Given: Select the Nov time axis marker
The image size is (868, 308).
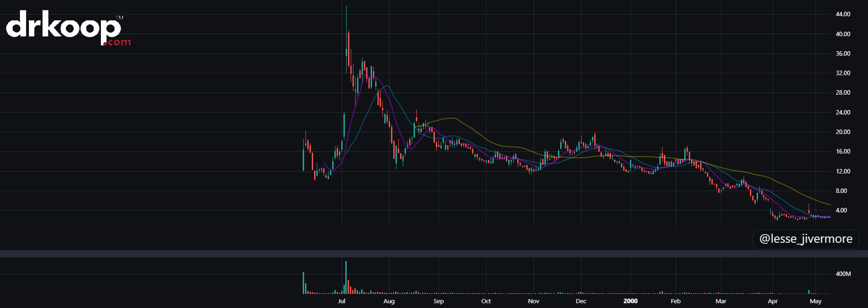Looking at the screenshot, I should tap(534, 301).
